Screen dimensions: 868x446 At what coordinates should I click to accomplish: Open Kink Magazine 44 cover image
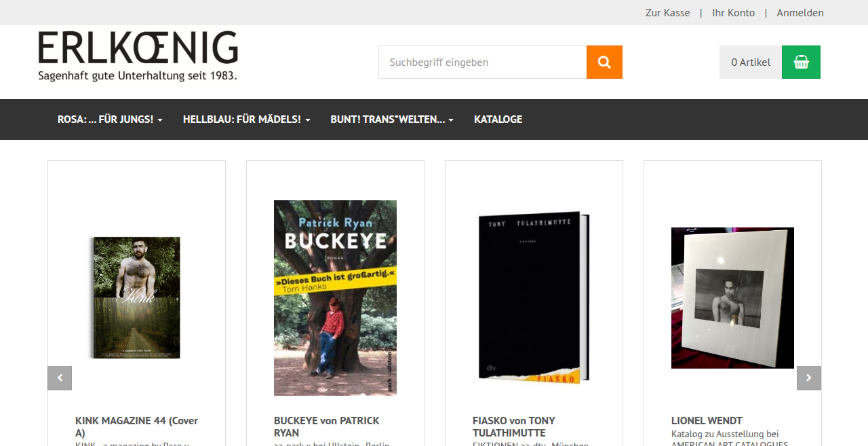click(136, 298)
